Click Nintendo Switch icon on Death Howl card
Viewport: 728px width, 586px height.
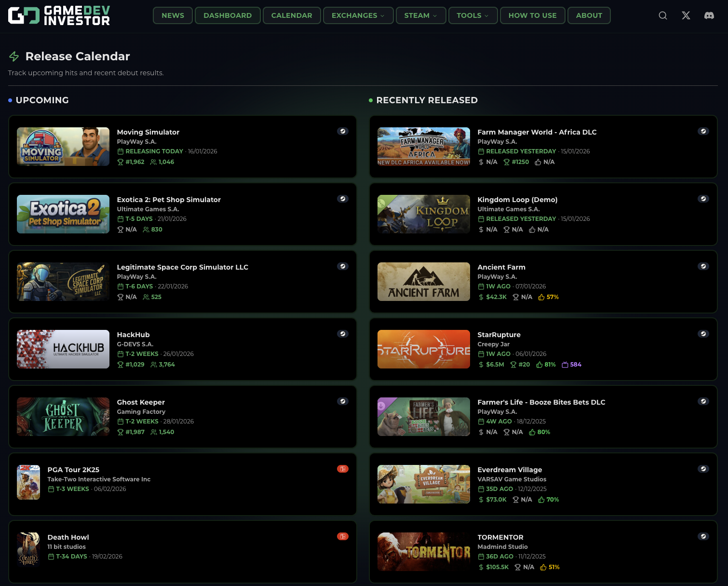(x=343, y=536)
